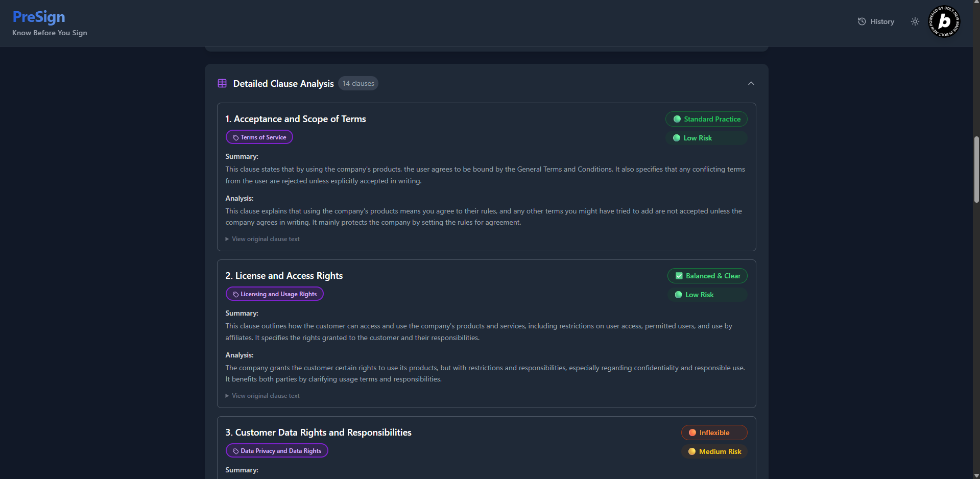This screenshot has height=479, width=980.
Task: Click the heading '1. Acceptance and Scope of Terms'
Action: 296,119
